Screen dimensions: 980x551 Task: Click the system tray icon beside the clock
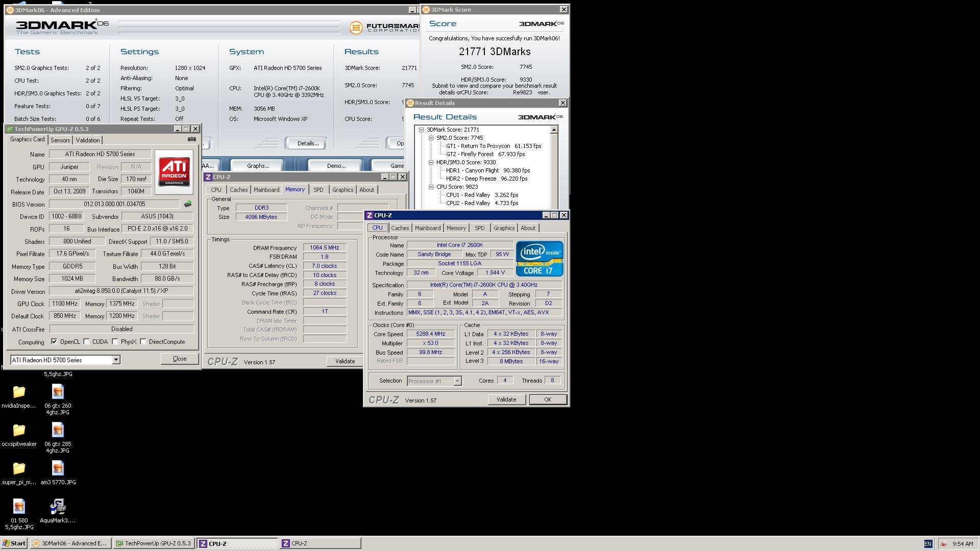pos(944,544)
